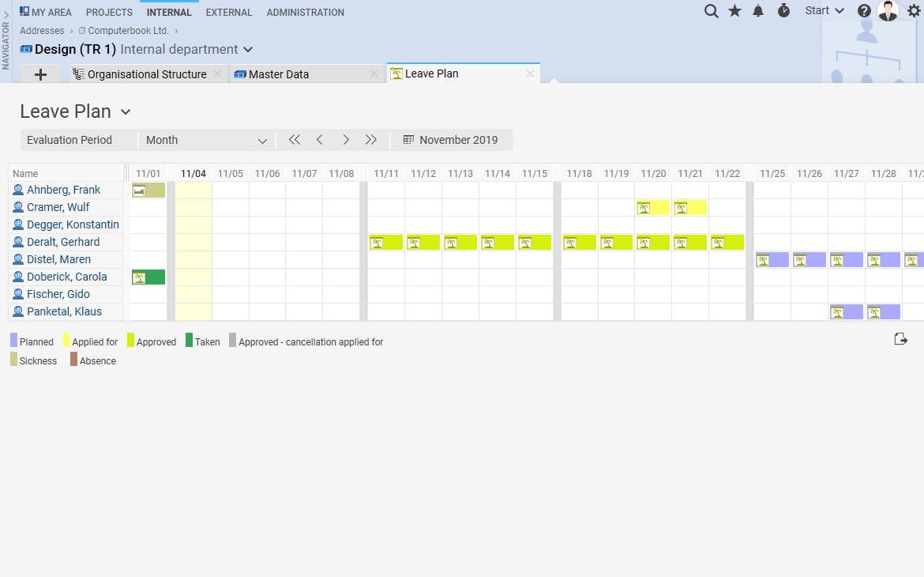Close the Master Data tab
The image size is (924, 577).
tap(374, 74)
